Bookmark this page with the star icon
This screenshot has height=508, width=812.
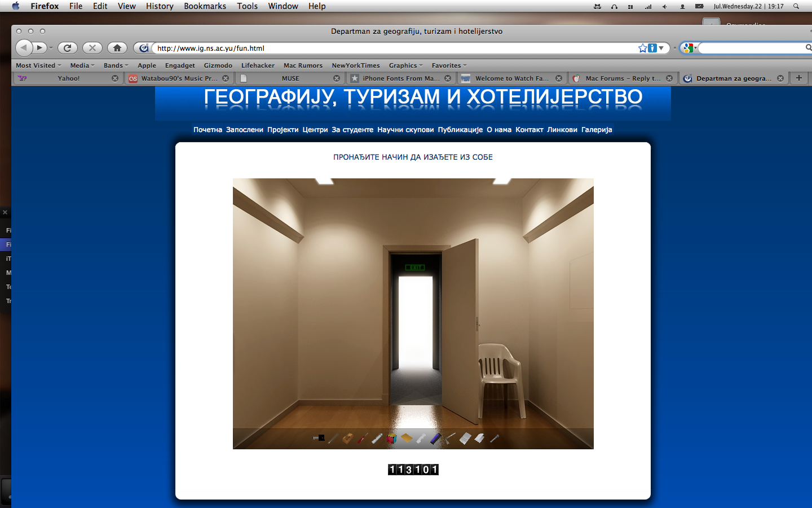point(642,48)
